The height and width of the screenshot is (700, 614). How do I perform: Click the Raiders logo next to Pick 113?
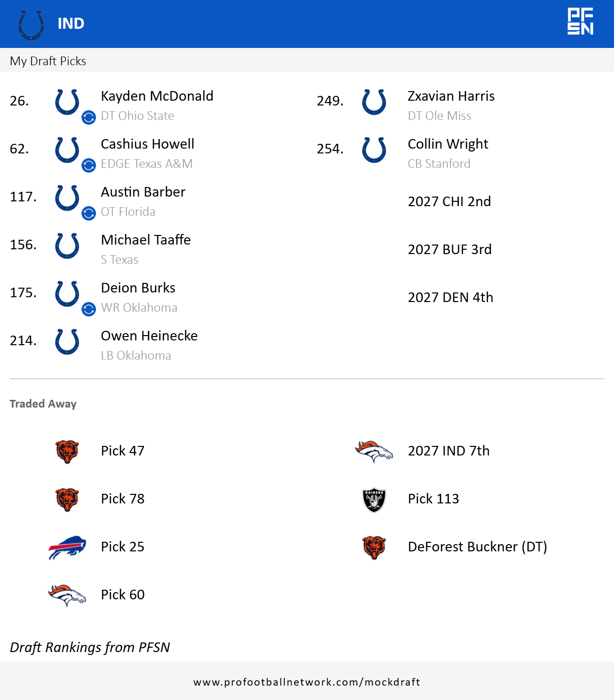pos(374,500)
